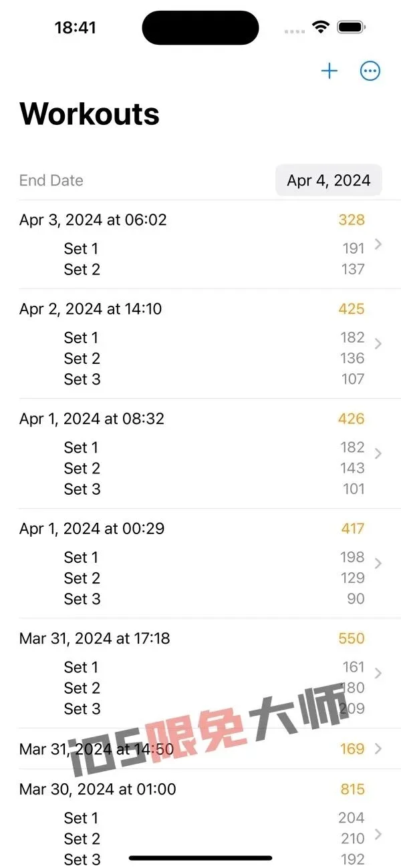Open the Apr 4, 2024 date filter
The height and width of the screenshot is (868, 401).
[328, 180]
